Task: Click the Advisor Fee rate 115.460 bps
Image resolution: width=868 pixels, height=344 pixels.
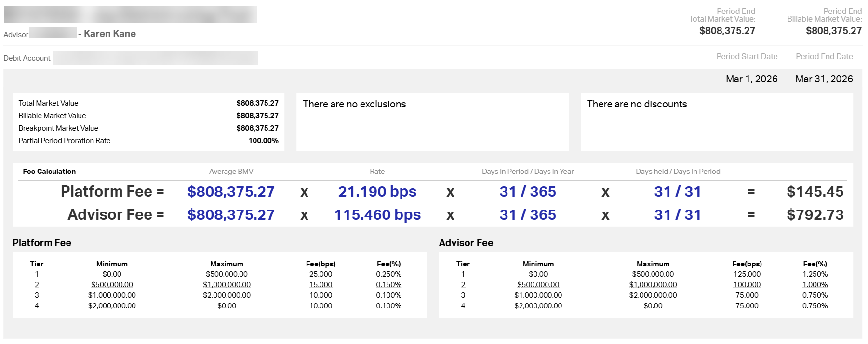Action: (377, 215)
